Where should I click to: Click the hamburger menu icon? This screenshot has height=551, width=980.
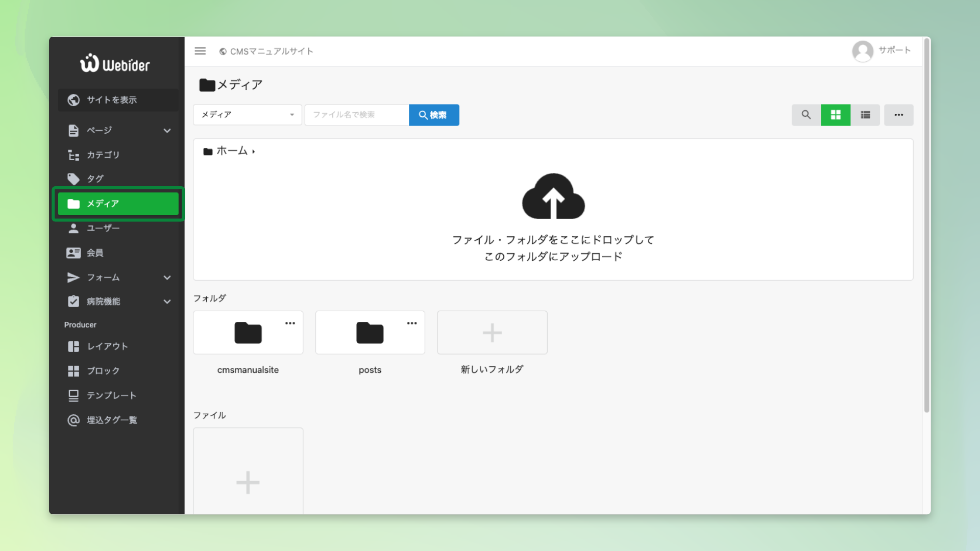200,51
